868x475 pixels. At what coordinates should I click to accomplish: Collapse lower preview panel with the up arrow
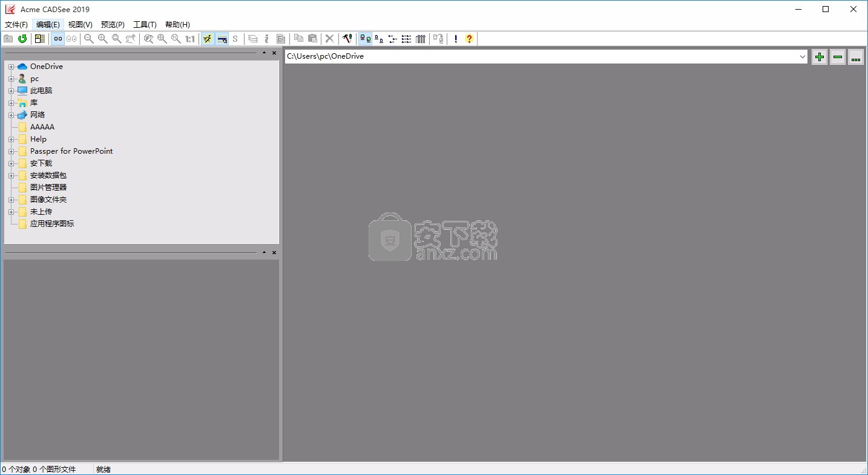click(265, 252)
